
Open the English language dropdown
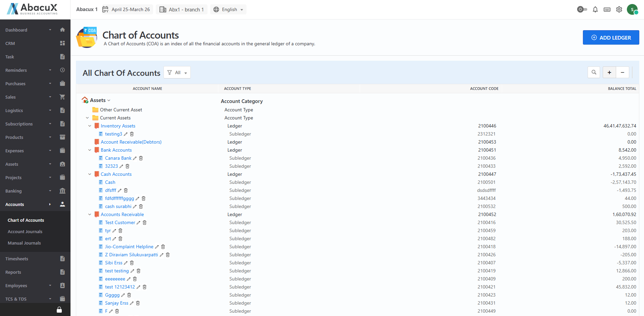pyautogui.click(x=228, y=10)
